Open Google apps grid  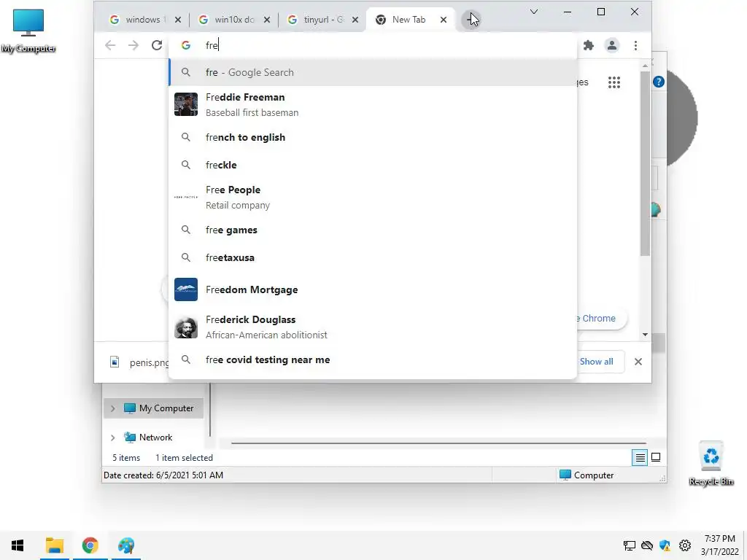[614, 82]
